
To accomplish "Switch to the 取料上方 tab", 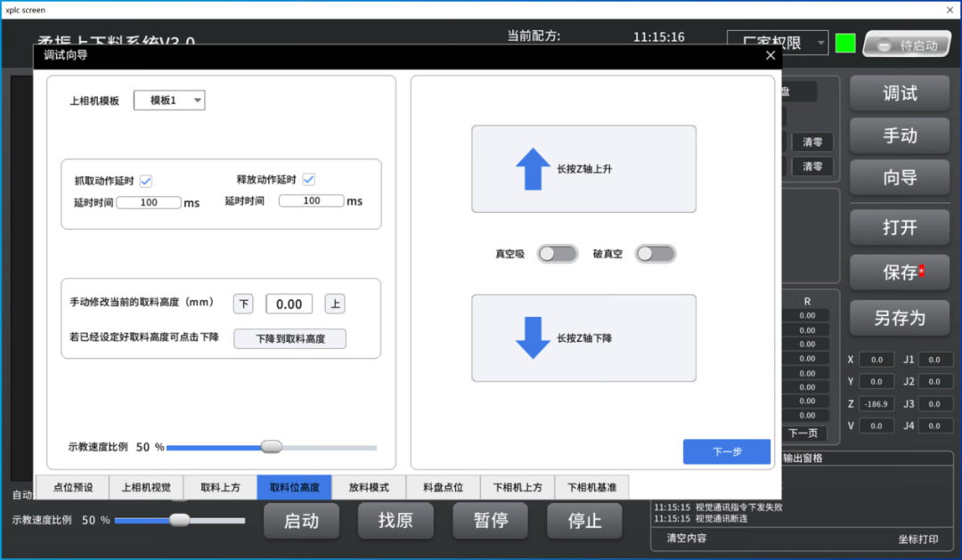I will (220, 488).
